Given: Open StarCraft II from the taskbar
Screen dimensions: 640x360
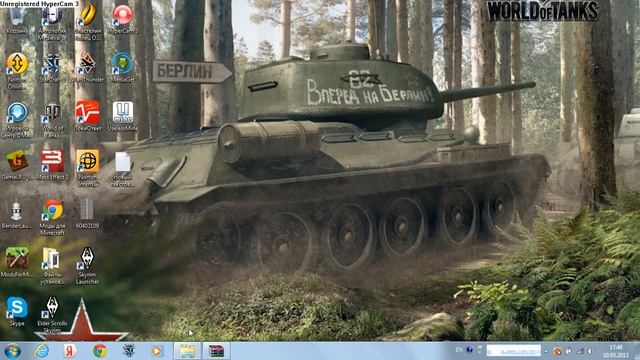Looking at the screenshot, I should pos(129,351).
